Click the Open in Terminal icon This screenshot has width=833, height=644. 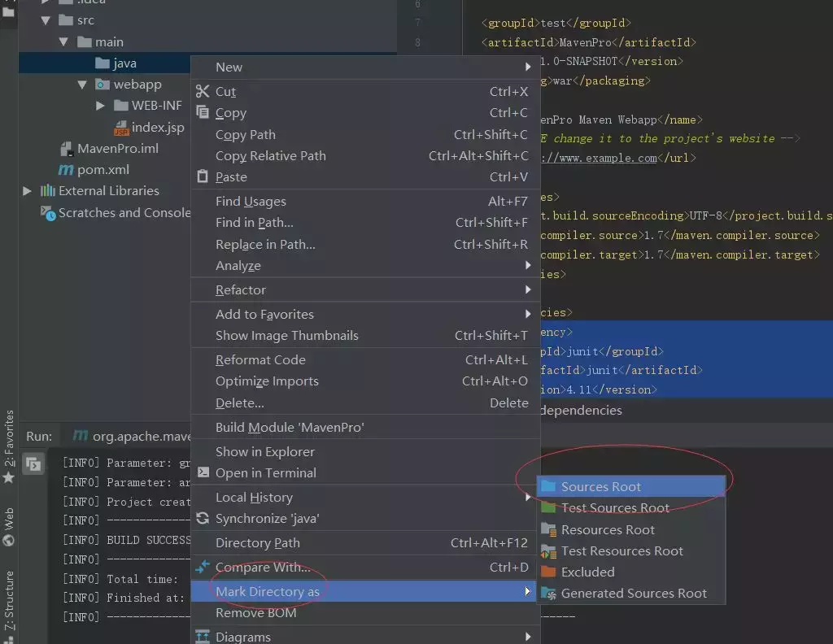203,472
